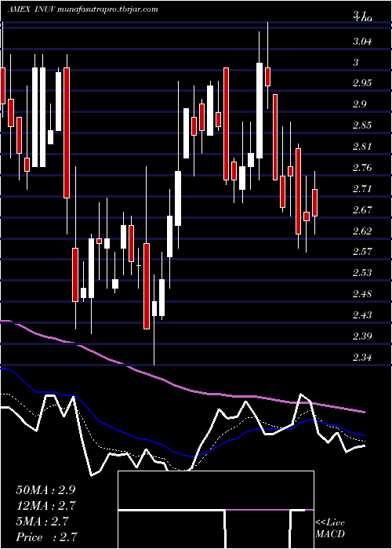
Task: Click the 2.9 price level label
Action: pos(359,104)
